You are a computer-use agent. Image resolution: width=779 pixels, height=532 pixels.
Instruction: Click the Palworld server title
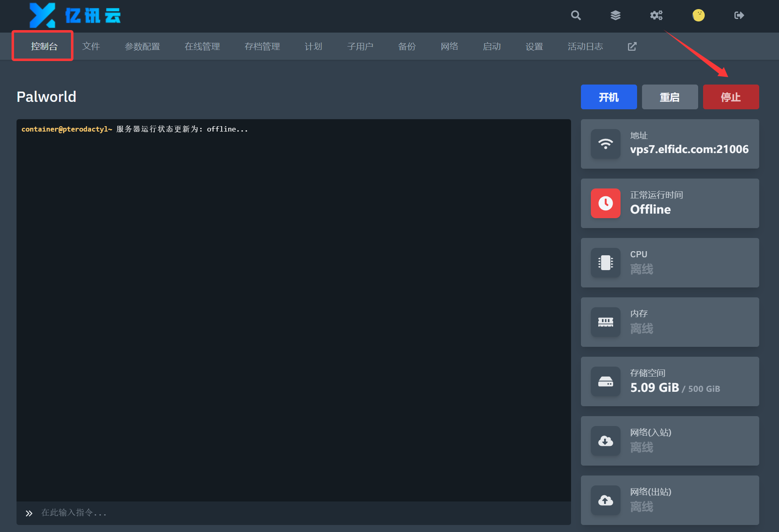tap(47, 97)
